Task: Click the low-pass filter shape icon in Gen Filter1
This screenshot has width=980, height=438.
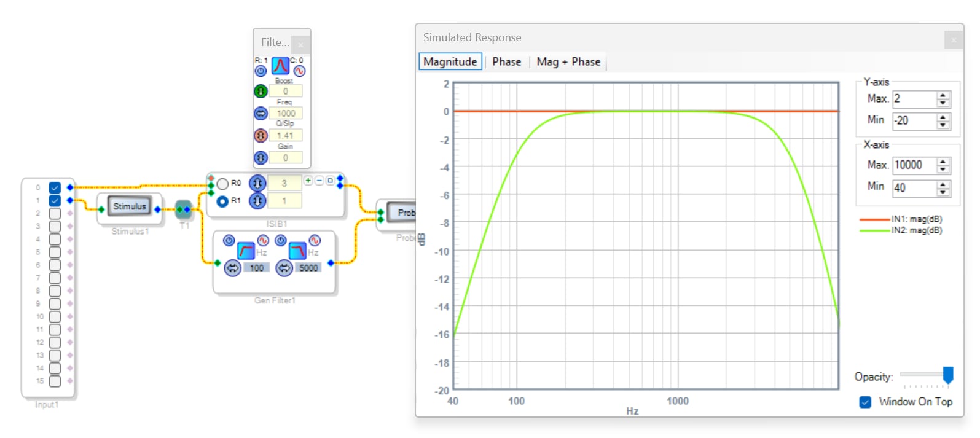Action: [297, 251]
